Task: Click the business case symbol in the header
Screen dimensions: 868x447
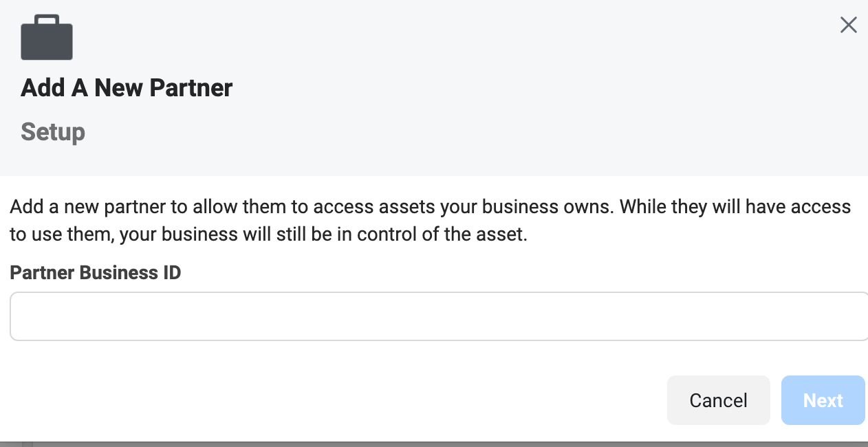Action: click(47, 37)
